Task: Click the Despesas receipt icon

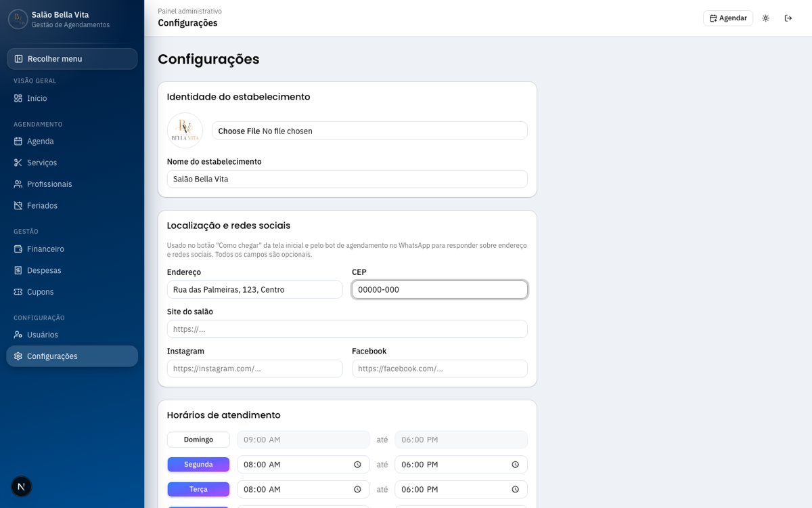Action: click(x=18, y=270)
